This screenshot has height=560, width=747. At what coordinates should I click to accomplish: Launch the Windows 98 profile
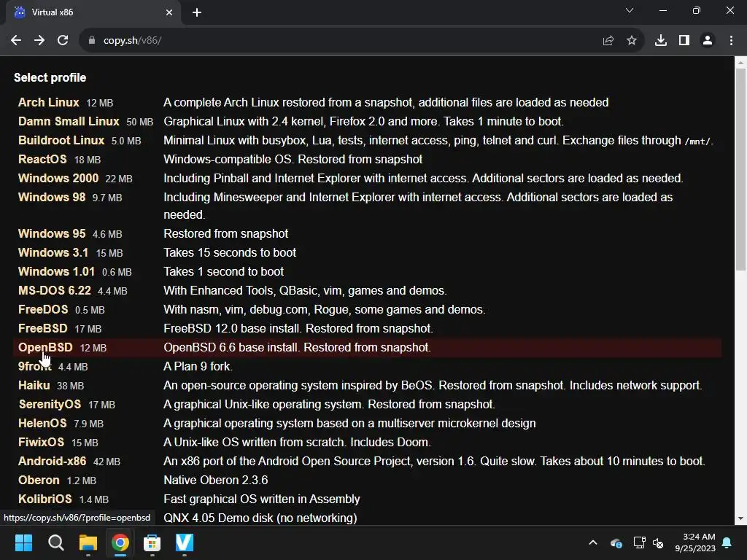coord(52,197)
